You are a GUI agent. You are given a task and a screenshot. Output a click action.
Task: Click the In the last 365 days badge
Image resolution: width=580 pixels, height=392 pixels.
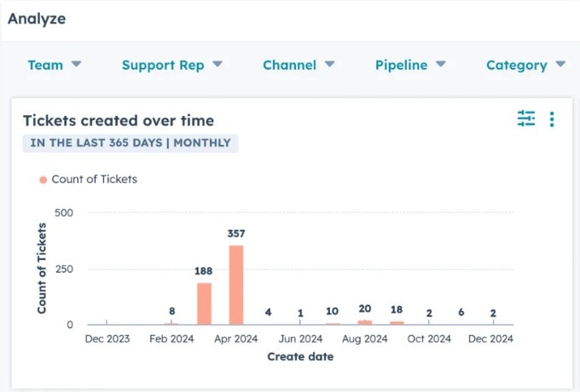pyautogui.click(x=130, y=143)
